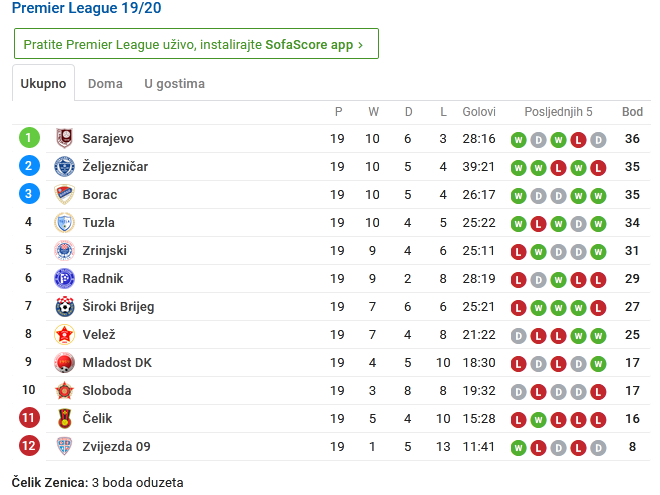
Task: Click the Čelik club crest icon
Action: pos(65,419)
